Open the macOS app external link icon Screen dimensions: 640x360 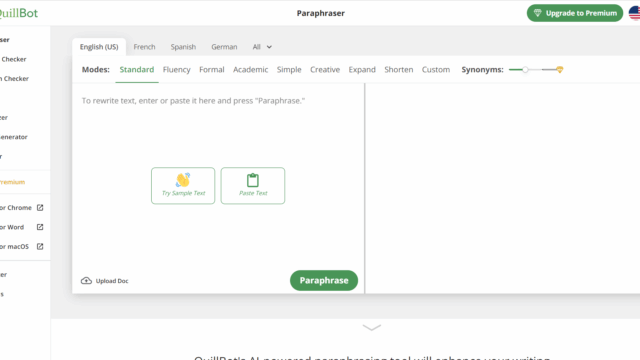[x=40, y=247]
